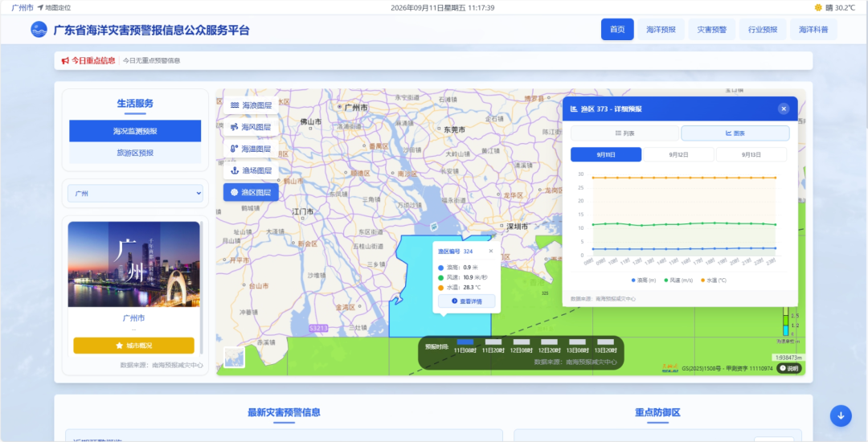Open the 海洋预报 navigation menu
Screen dimensions: 868x442
[x=661, y=29]
